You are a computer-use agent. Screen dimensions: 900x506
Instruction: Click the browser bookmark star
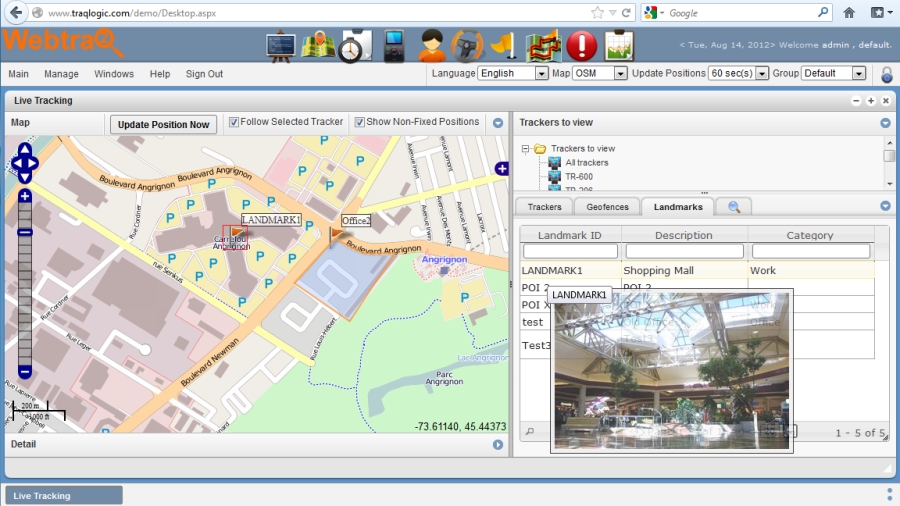click(x=598, y=13)
